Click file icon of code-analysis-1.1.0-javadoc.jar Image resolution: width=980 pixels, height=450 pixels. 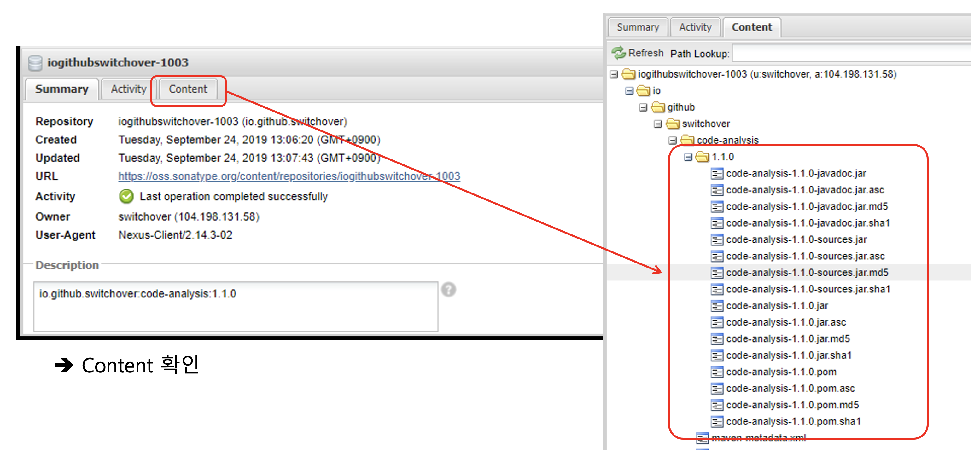(717, 174)
